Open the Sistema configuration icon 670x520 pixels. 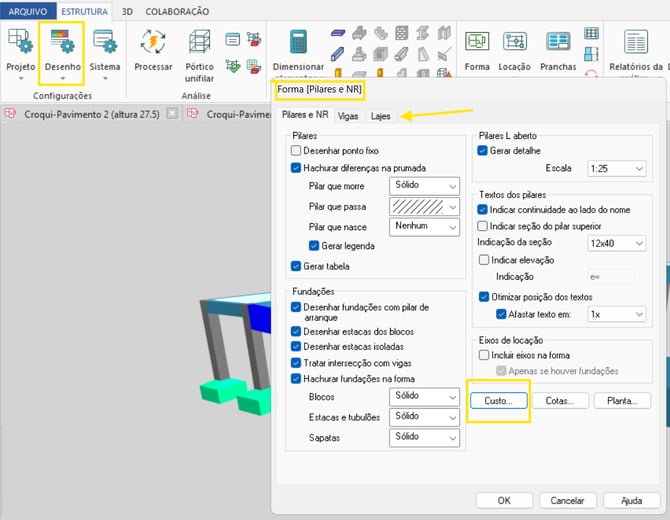(105, 42)
